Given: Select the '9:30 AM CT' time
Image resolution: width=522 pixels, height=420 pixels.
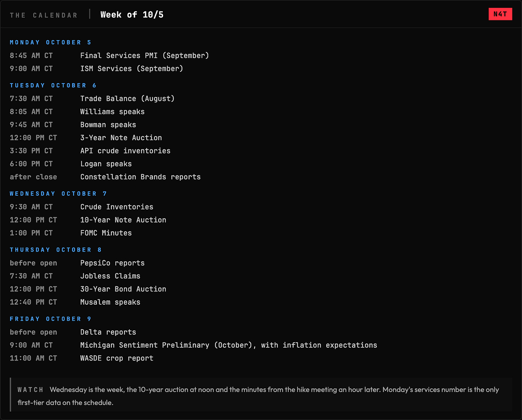Looking at the screenshot, I should coord(31,207).
